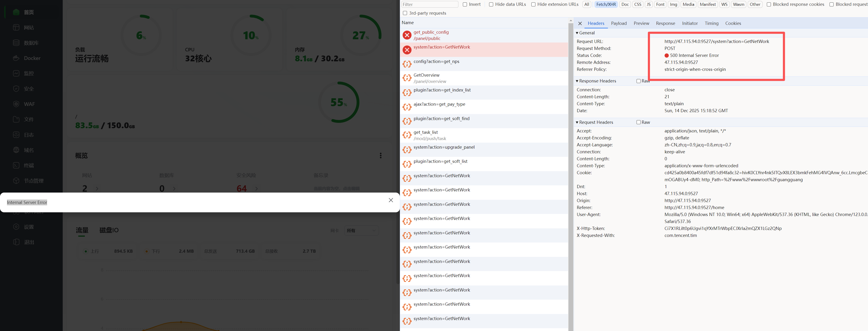This screenshot has width=868, height=331.
Task: Click the logout (退出) sidebar icon
Action: pos(16,242)
